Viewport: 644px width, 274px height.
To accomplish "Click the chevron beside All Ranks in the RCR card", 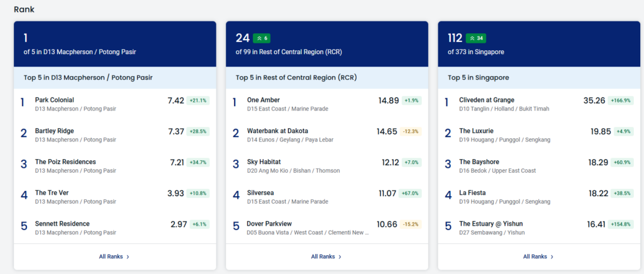I will coord(340,257).
